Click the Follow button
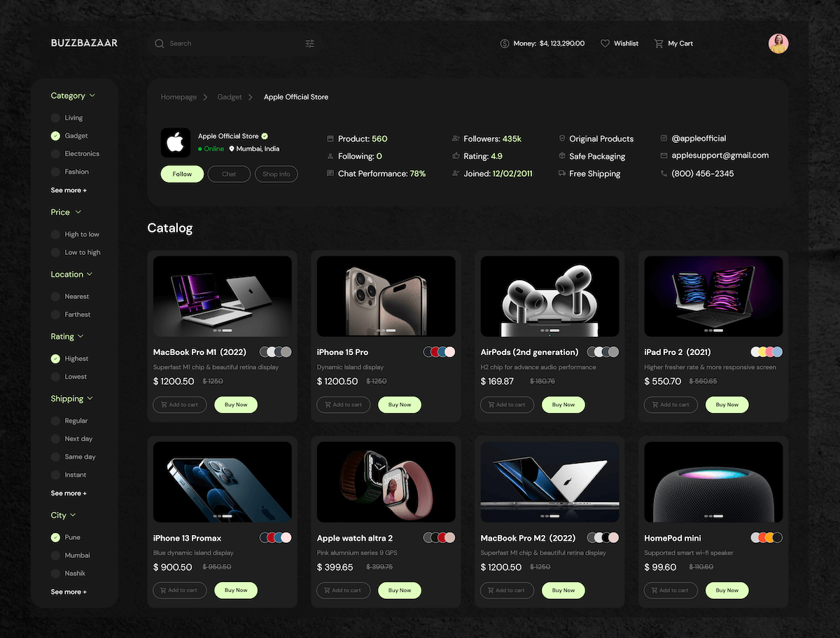Viewport: 840px width, 638px height. tap(182, 174)
